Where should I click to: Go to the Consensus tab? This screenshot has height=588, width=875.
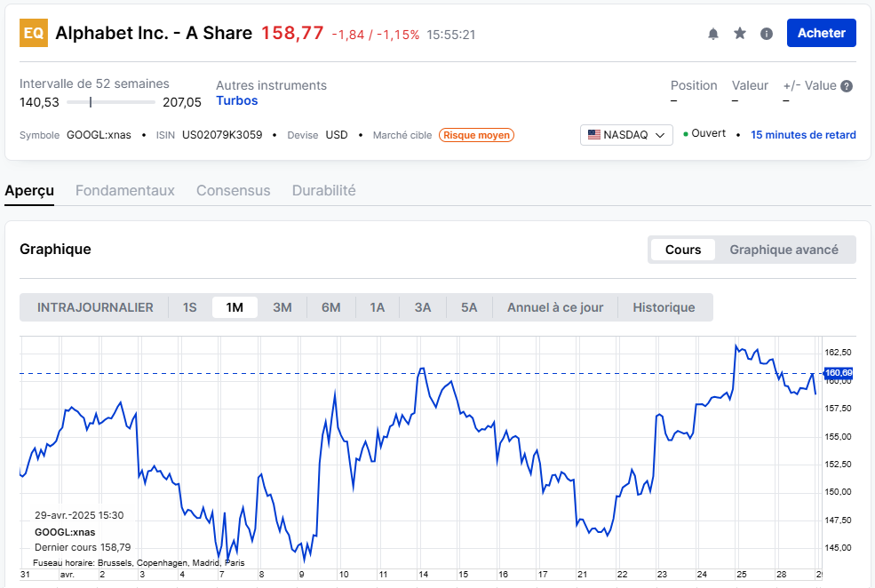click(233, 190)
